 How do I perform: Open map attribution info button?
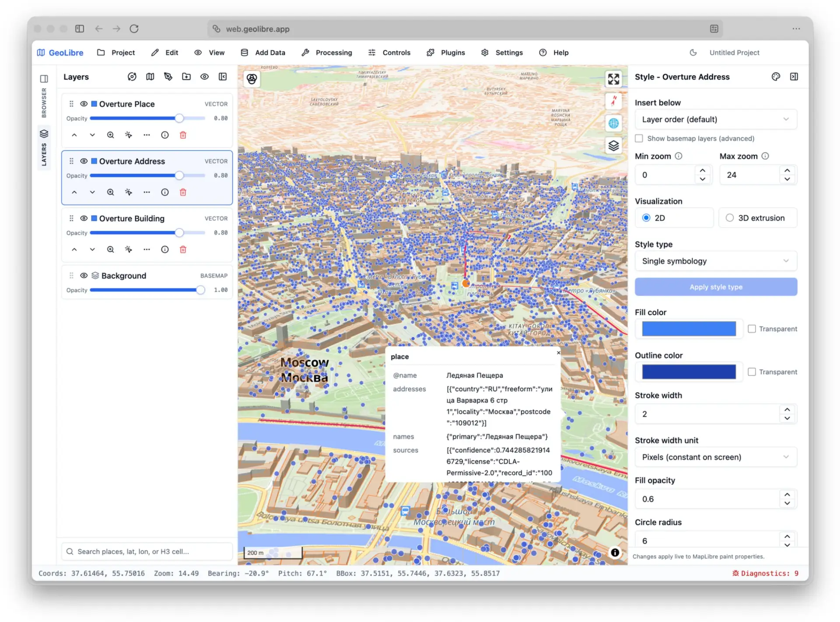click(x=615, y=552)
